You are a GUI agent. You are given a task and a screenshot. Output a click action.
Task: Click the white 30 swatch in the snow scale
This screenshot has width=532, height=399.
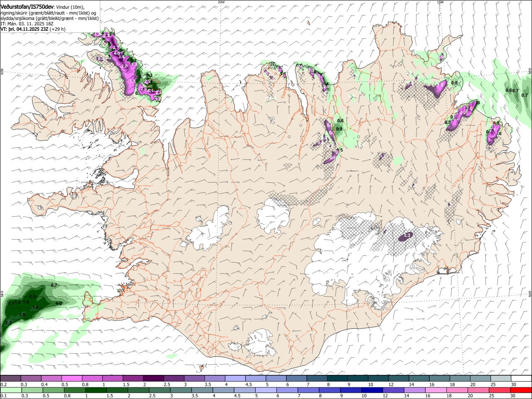coord(521,378)
